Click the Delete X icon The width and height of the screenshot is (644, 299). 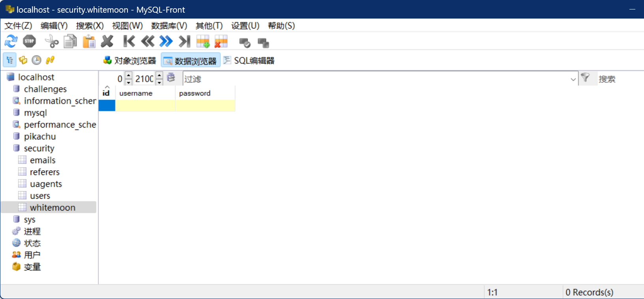107,41
